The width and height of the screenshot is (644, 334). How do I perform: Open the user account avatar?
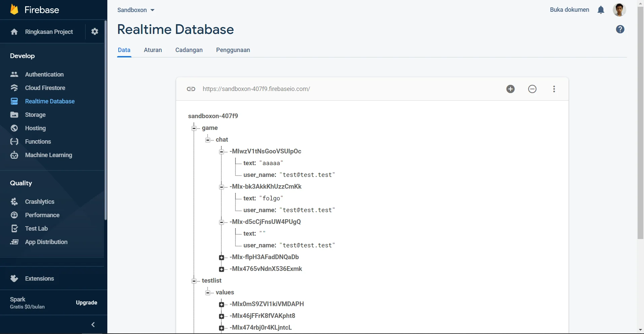click(619, 10)
